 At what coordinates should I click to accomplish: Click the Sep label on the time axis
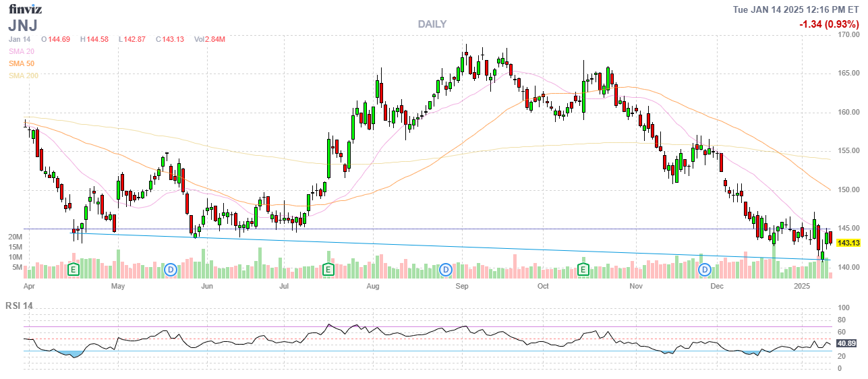point(462,287)
